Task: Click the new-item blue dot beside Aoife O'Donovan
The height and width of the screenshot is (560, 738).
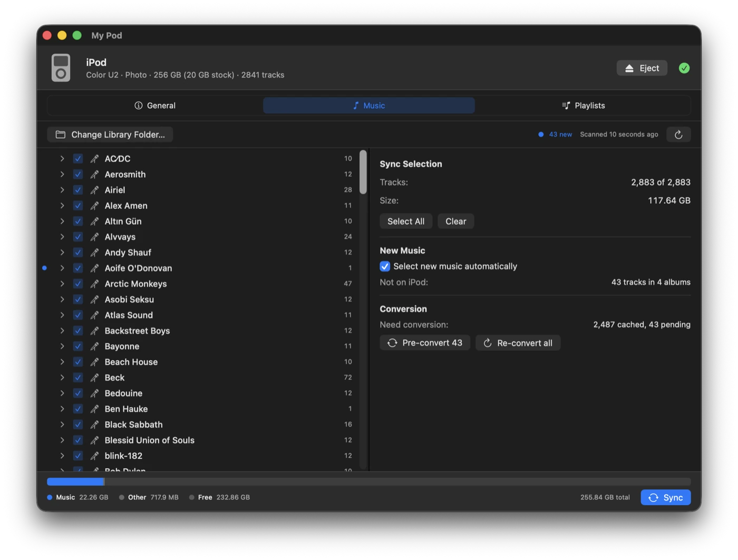Action: pos(45,268)
